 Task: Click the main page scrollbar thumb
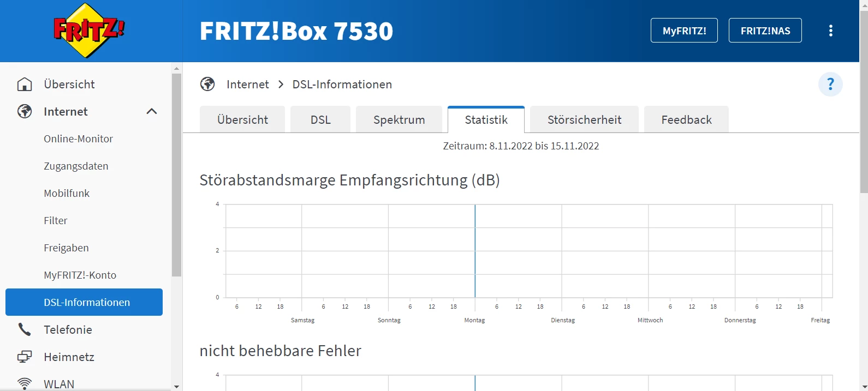point(864,101)
